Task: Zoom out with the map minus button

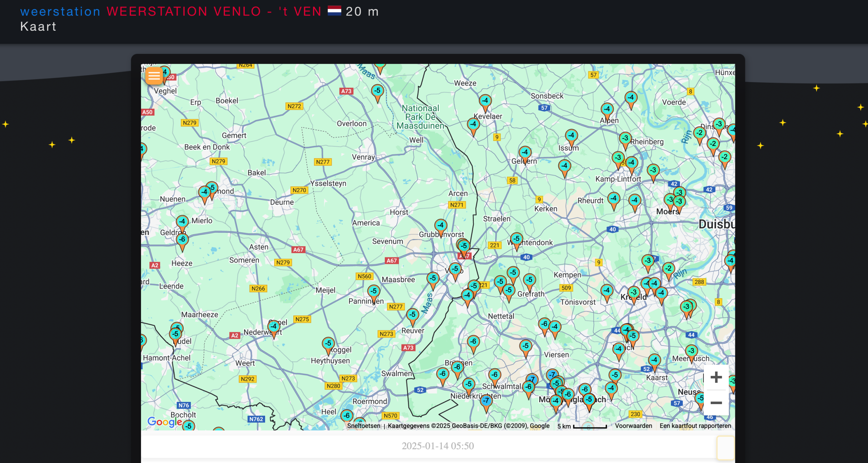Action: 716,403
